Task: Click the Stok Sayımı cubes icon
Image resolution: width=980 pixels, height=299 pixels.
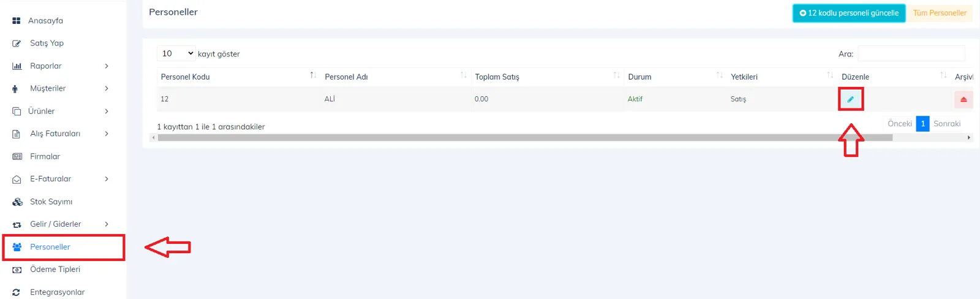Action: (17, 202)
